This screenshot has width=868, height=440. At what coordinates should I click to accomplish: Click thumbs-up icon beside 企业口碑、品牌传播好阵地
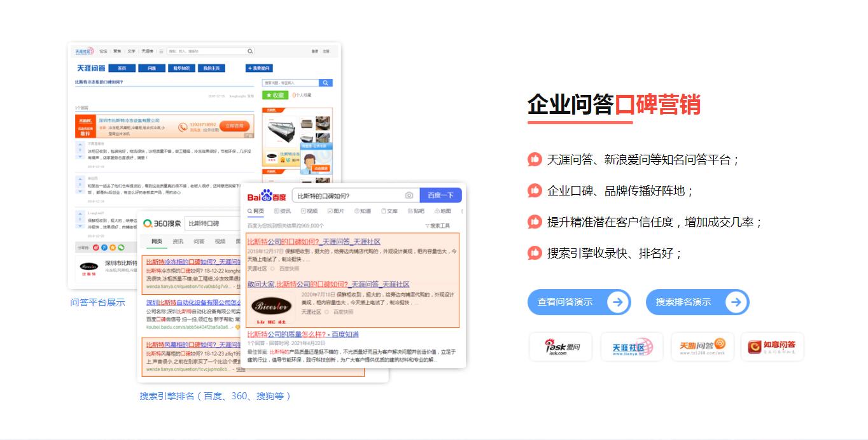coord(535,190)
